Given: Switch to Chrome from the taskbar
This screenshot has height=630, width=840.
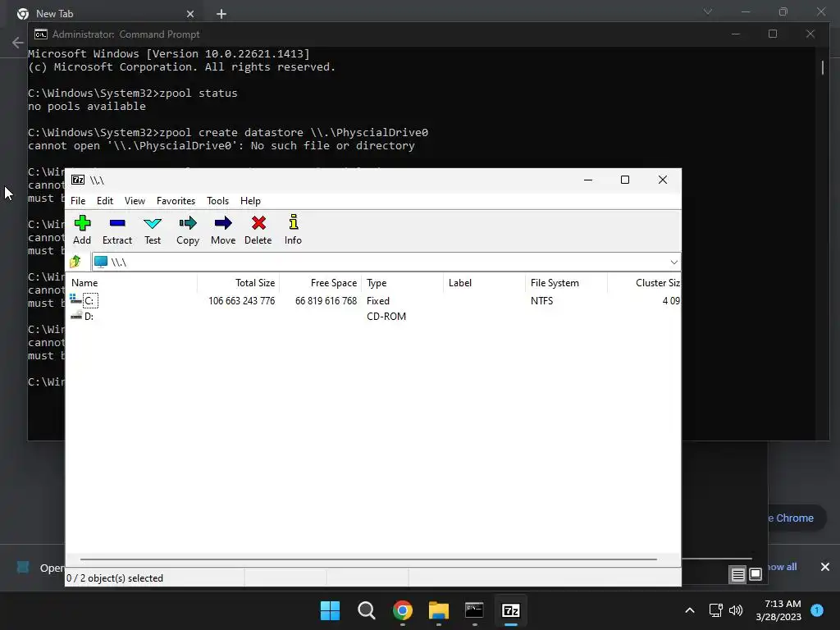Looking at the screenshot, I should (x=402, y=610).
